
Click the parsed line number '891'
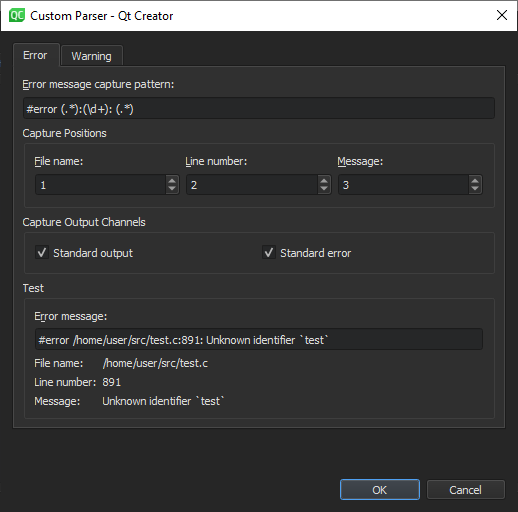point(112,382)
